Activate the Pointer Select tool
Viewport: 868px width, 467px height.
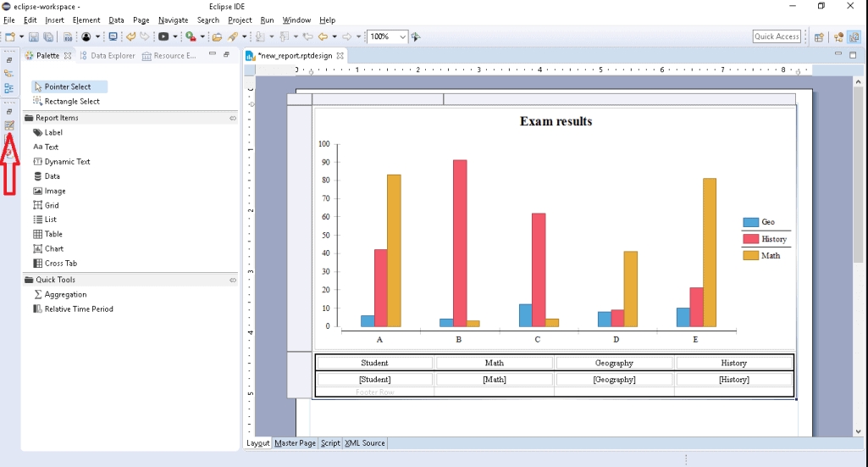click(x=68, y=86)
